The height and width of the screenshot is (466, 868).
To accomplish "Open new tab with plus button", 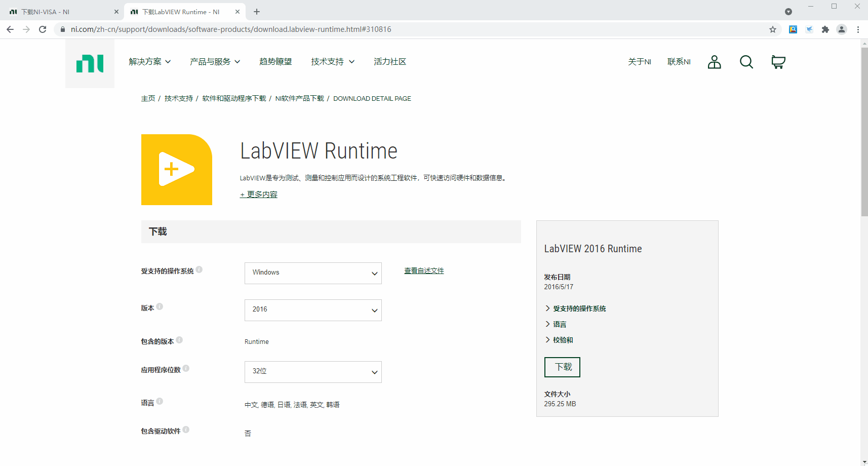I will [x=257, y=12].
